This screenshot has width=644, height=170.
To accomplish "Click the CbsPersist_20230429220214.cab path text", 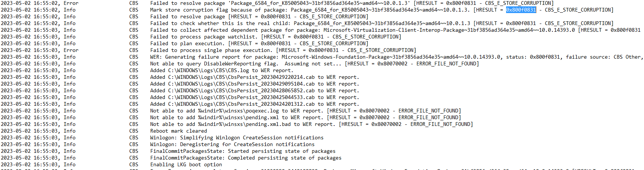I will coord(241,77).
